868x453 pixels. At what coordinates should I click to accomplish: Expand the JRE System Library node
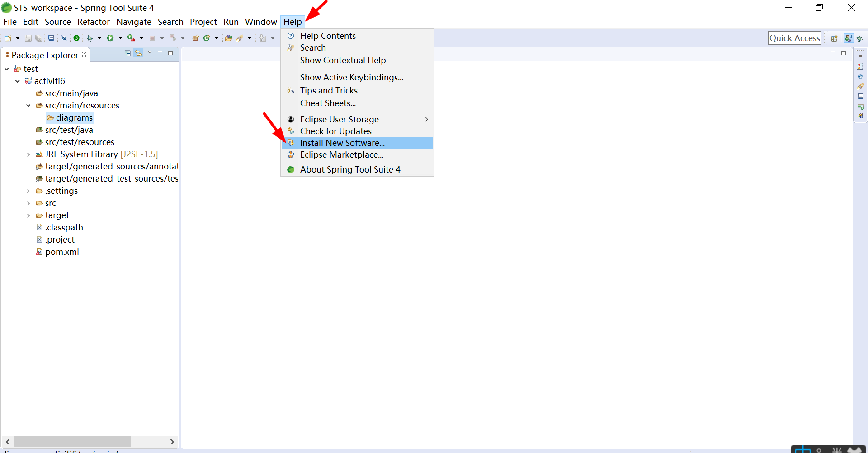[x=28, y=154]
